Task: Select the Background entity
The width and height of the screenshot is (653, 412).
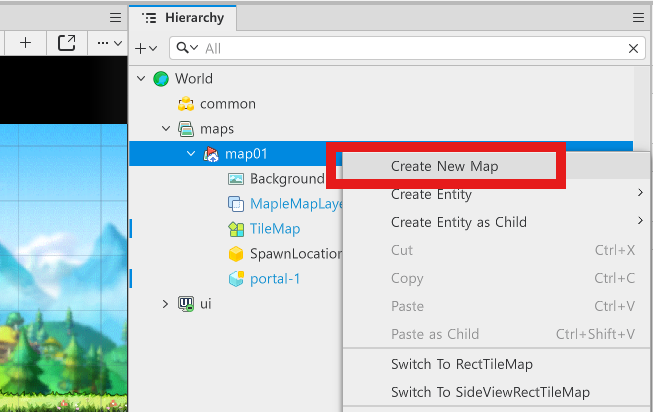Action: [x=287, y=179]
